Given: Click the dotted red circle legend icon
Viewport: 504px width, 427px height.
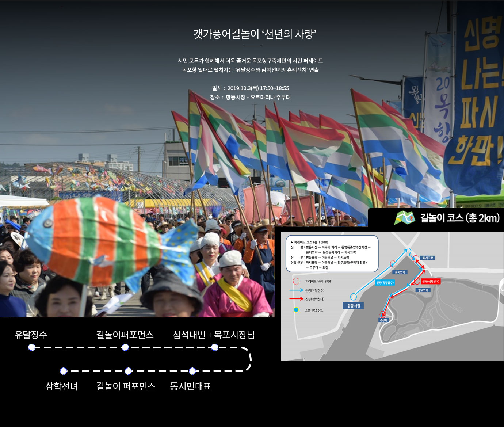Looking at the screenshot, I should (296, 281).
